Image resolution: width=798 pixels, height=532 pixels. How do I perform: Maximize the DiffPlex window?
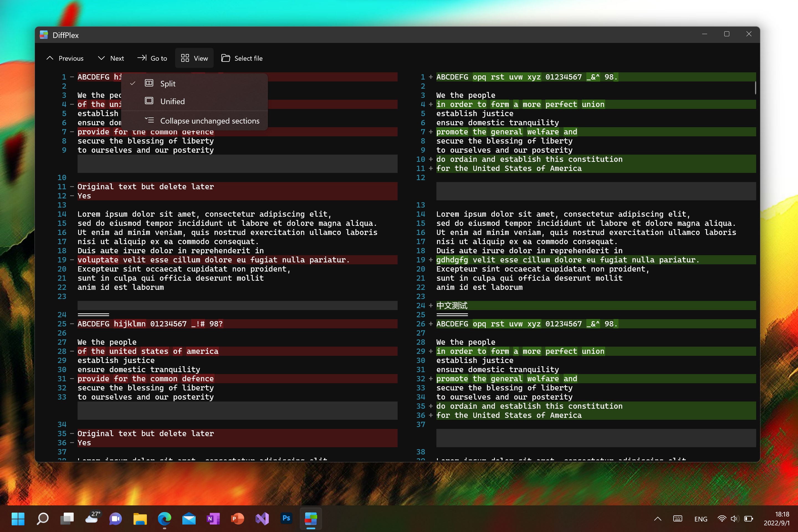(x=727, y=34)
